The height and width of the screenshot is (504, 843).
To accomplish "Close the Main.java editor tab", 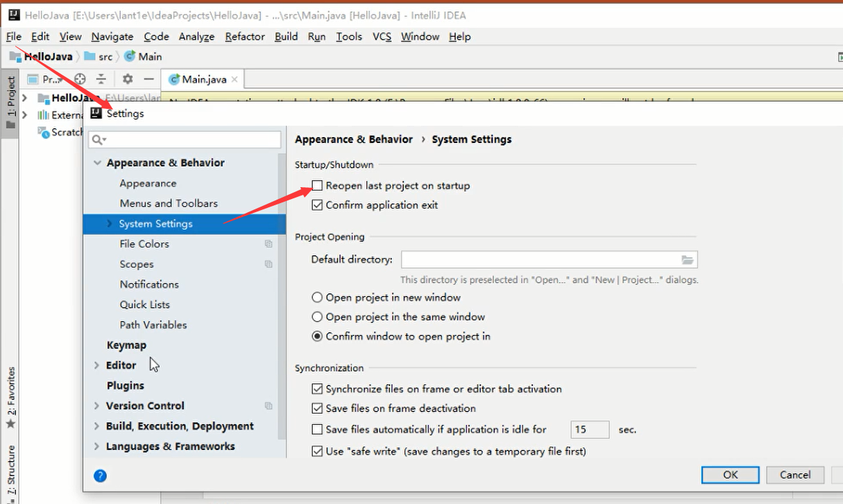I will 236,80.
